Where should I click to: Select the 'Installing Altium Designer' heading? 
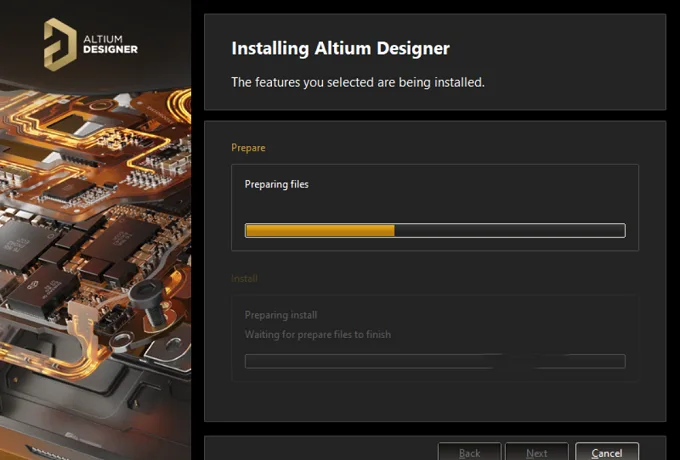(340, 48)
